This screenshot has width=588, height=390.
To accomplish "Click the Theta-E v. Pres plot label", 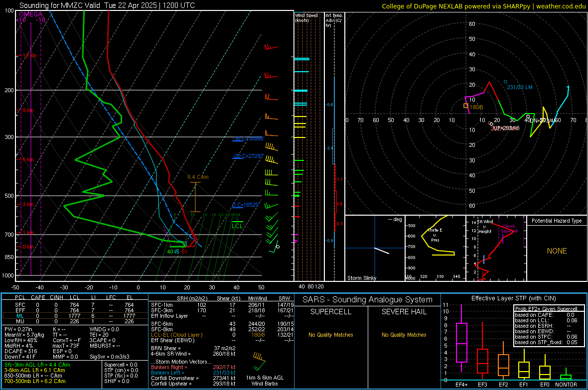I will [435, 235].
